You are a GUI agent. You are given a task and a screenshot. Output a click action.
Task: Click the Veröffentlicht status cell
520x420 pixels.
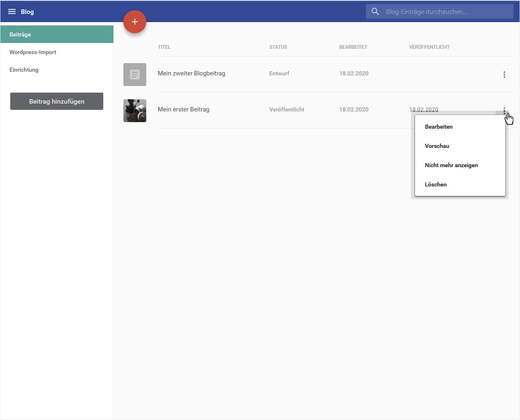pyautogui.click(x=287, y=109)
